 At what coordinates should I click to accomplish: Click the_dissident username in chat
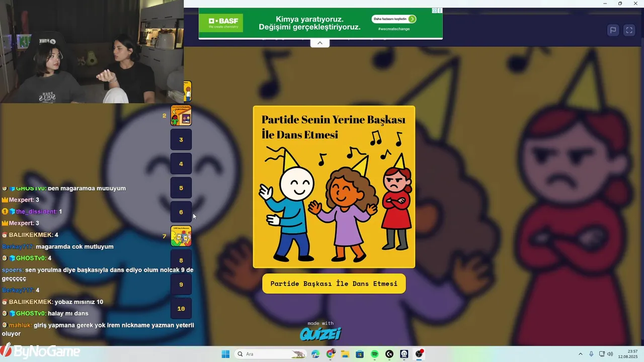(x=36, y=212)
